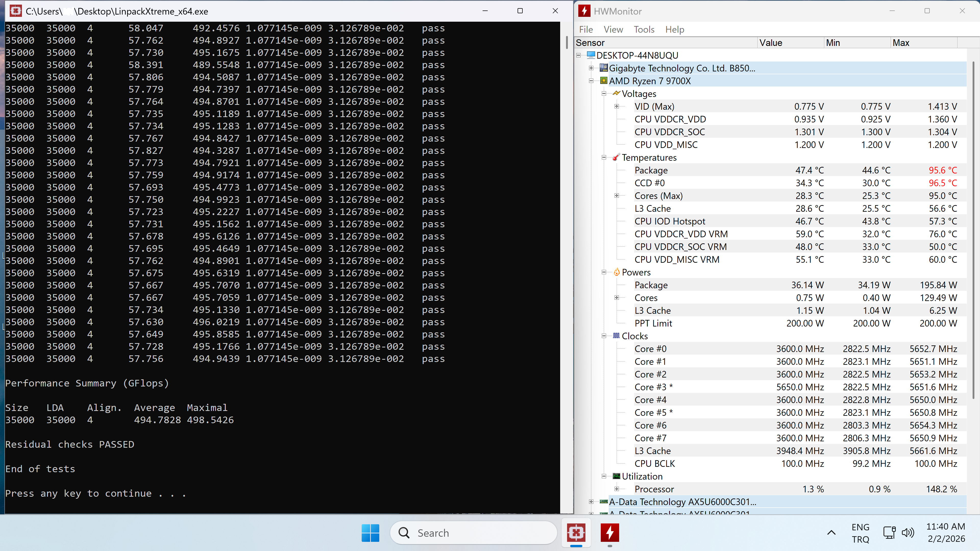980x551 pixels.
Task: Collapse the Utilization section
Action: (x=604, y=476)
